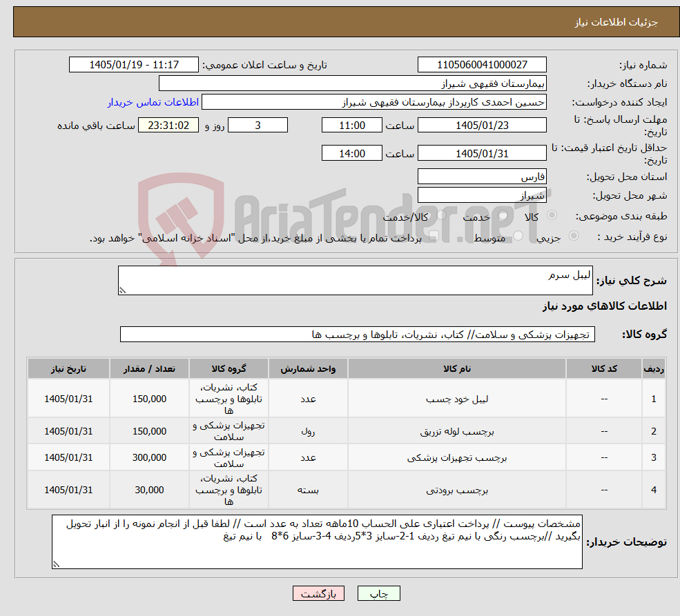Click the requester field حسین احمدی

coord(373,102)
